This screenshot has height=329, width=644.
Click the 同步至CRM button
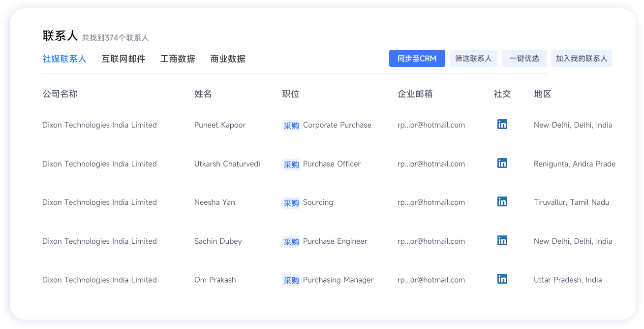[417, 58]
